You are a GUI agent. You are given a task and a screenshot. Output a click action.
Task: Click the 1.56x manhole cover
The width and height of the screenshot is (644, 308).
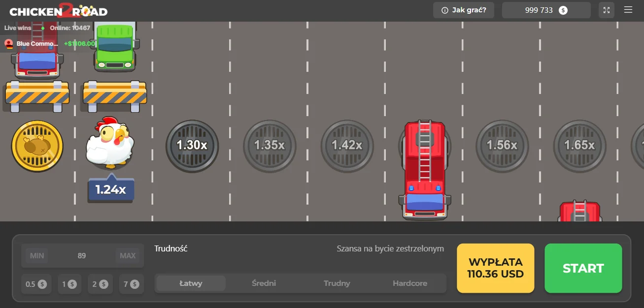pos(502,146)
